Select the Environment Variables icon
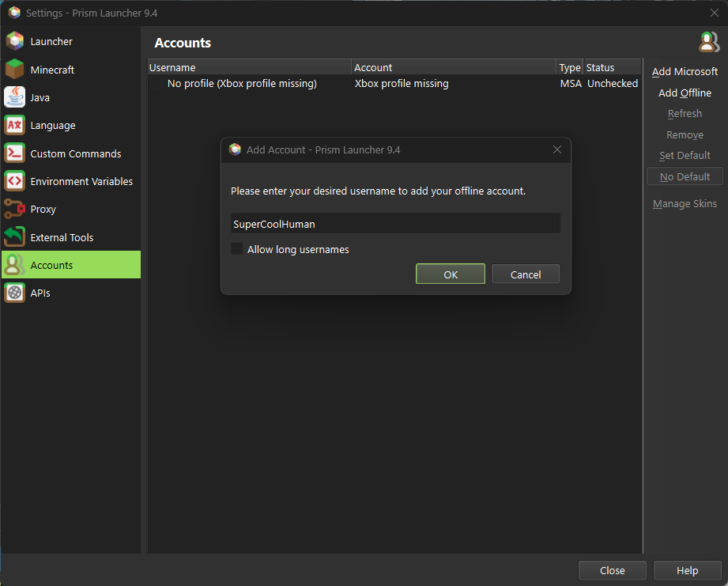The image size is (728, 586). (x=15, y=181)
